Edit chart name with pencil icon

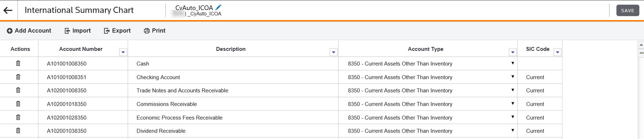(218, 7)
